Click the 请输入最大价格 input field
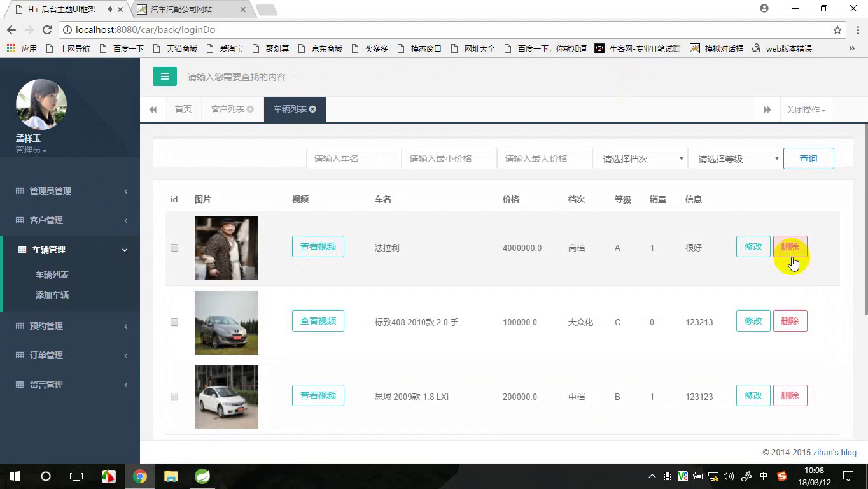The width and height of the screenshot is (868, 489). [x=545, y=159]
